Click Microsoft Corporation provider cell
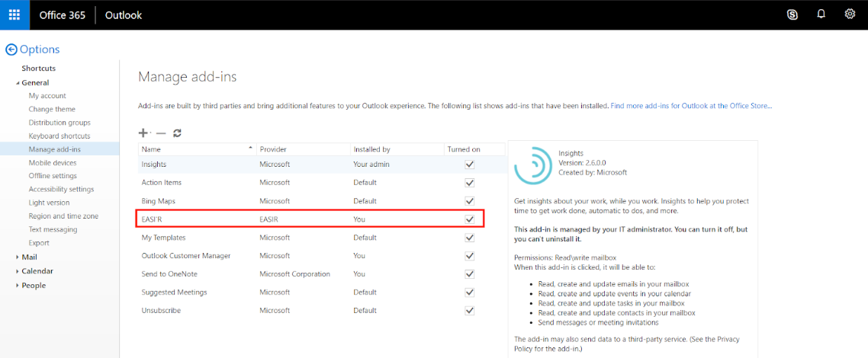The image size is (868, 358). [x=295, y=274]
